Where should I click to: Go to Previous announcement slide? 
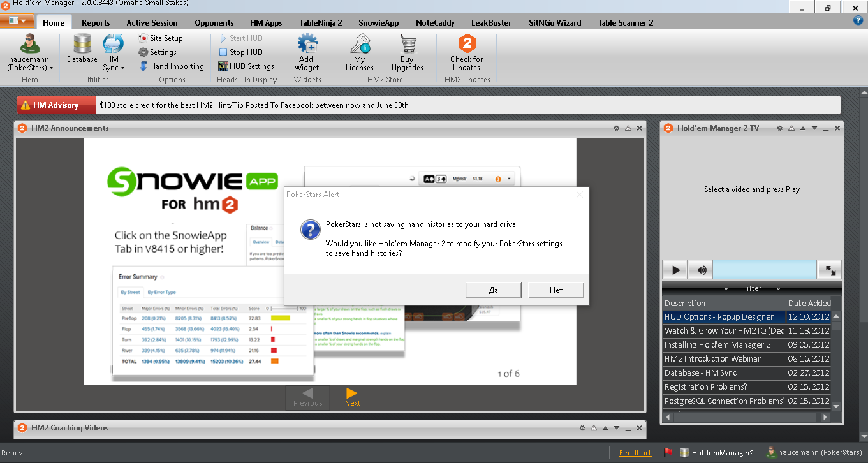tap(307, 397)
